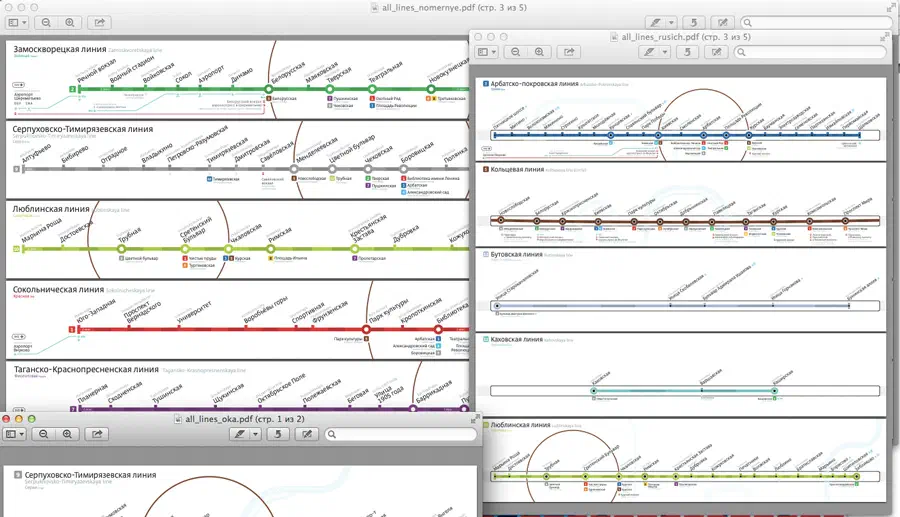This screenshot has width=900, height=517.
Task: Click the 'Кольцевая линия' heading in rusich window
Action: (517, 169)
